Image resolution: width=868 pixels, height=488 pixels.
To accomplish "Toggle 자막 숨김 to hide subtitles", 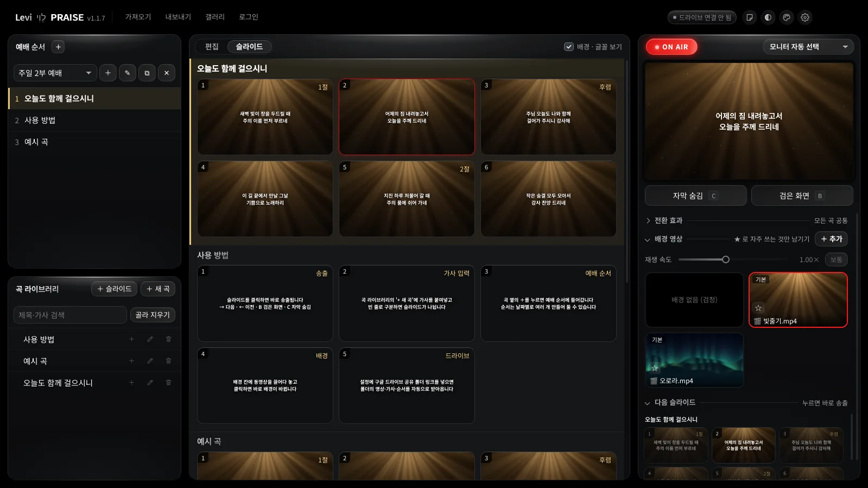I will [695, 196].
